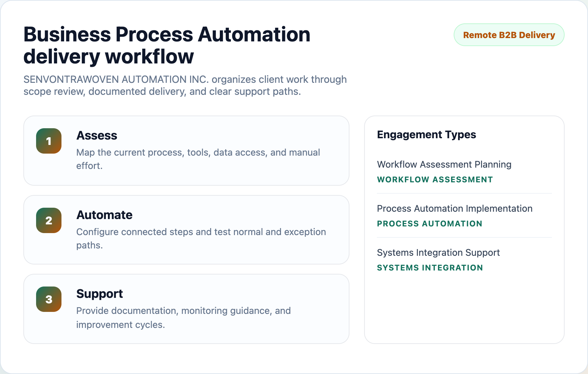Open Workflow Assessment Planning entry

click(444, 164)
